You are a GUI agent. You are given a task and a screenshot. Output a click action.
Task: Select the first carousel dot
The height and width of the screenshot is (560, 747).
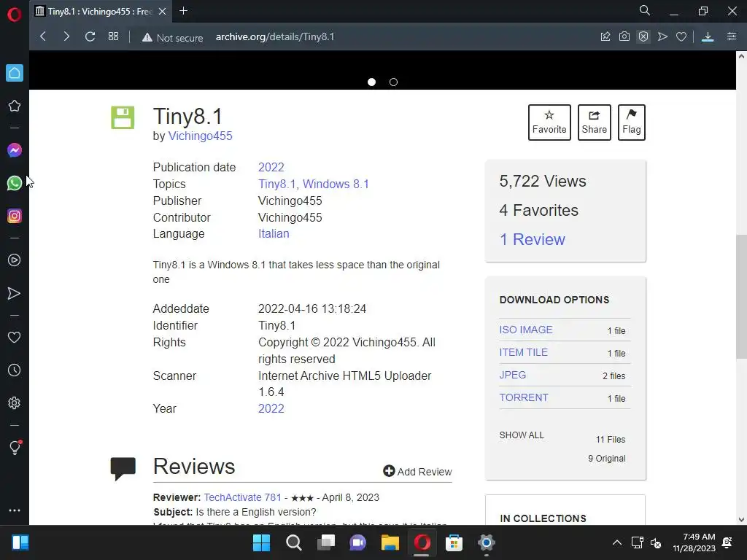[371, 82]
